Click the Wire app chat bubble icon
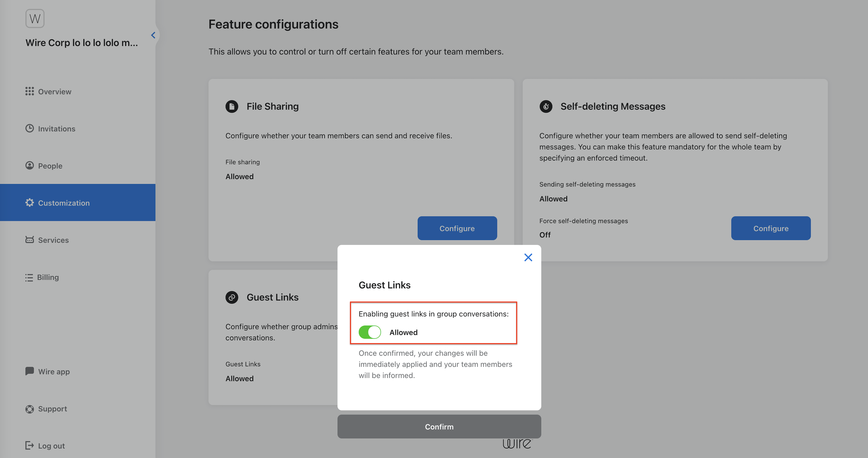This screenshot has width=868, height=458. (x=29, y=371)
